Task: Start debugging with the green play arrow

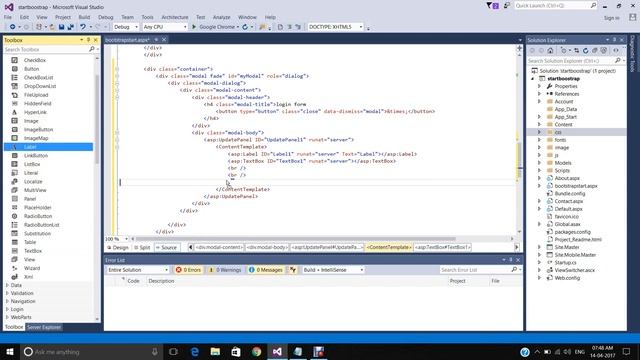Action: coord(194,27)
